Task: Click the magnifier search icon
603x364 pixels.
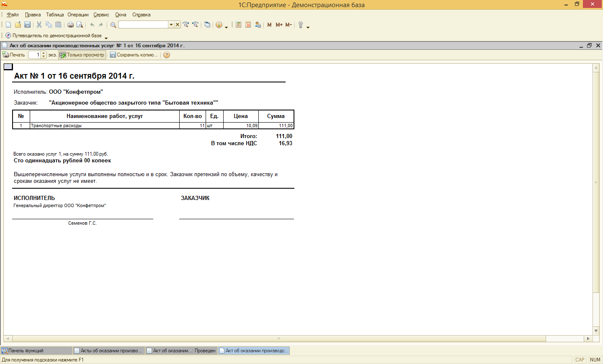Action: 113,25
